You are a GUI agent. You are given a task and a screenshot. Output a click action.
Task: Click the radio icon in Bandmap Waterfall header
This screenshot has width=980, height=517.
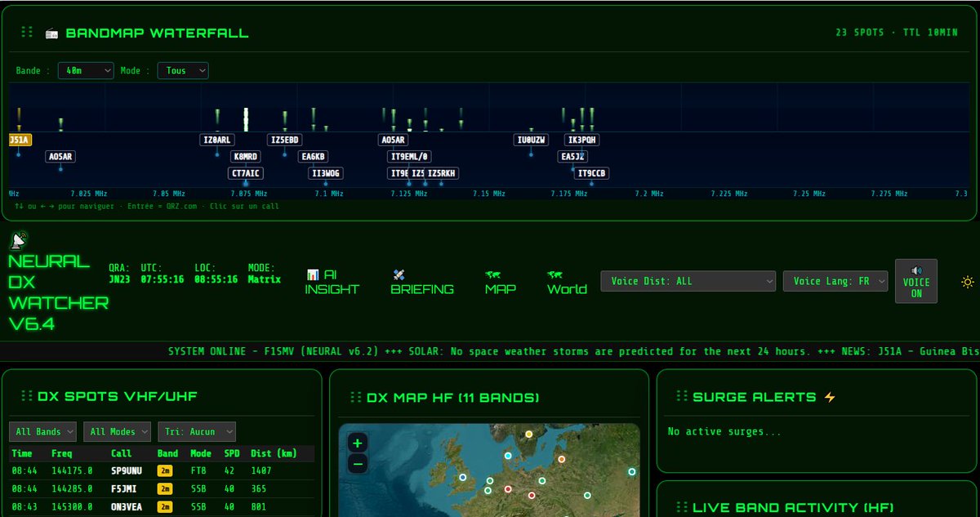click(x=52, y=33)
